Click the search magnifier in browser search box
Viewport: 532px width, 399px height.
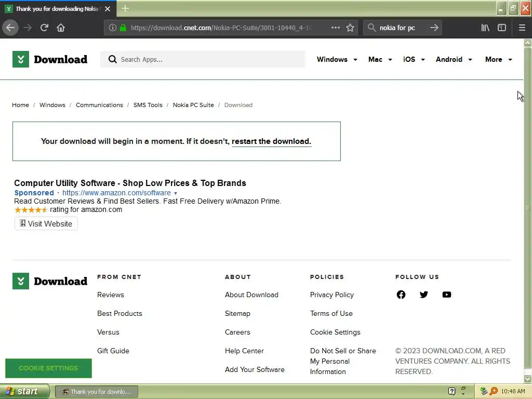[x=371, y=28]
